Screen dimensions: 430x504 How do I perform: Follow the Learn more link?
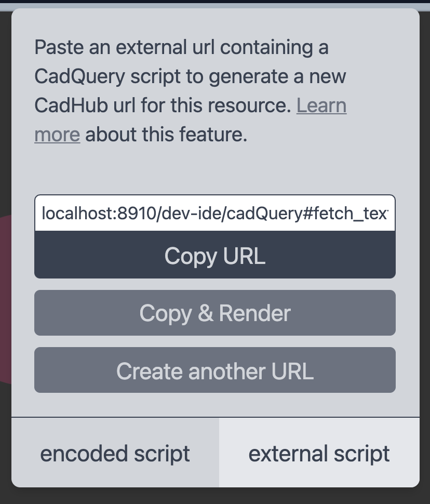pos(321,106)
